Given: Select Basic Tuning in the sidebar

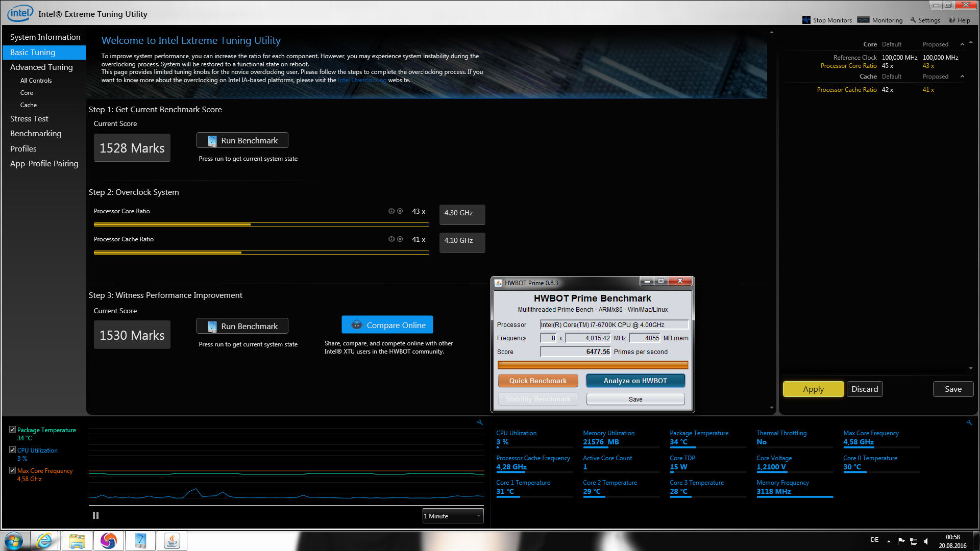Looking at the screenshot, I should coord(44,53).
